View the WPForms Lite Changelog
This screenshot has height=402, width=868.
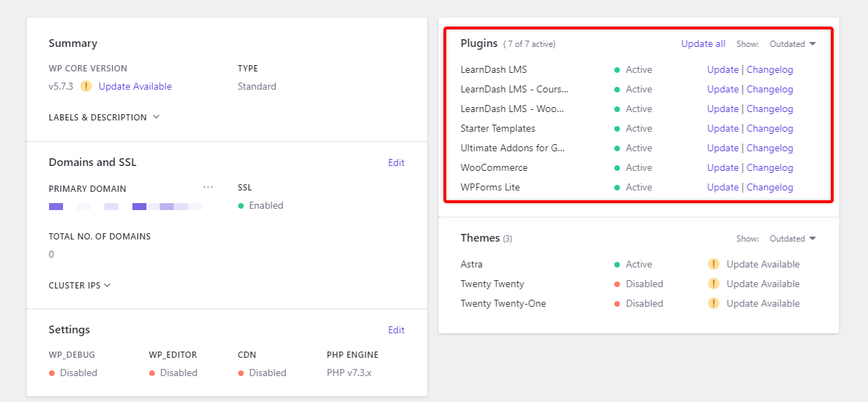770,187
